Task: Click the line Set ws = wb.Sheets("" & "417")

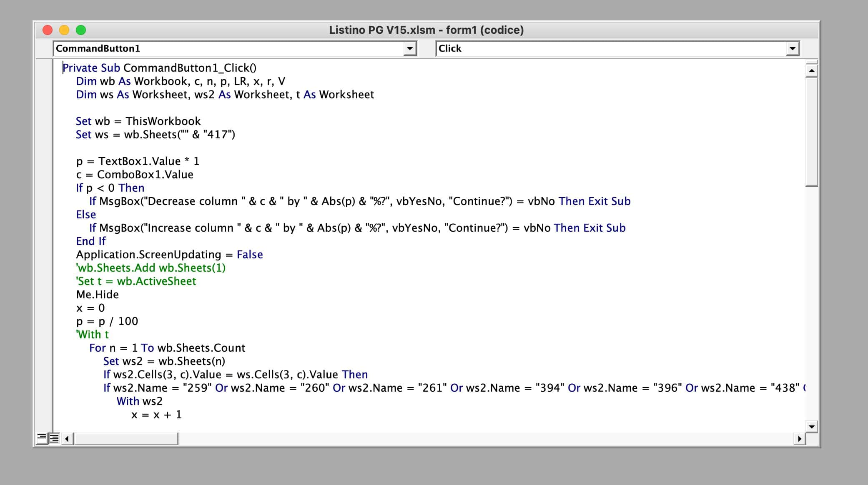Action: point(156,135)
